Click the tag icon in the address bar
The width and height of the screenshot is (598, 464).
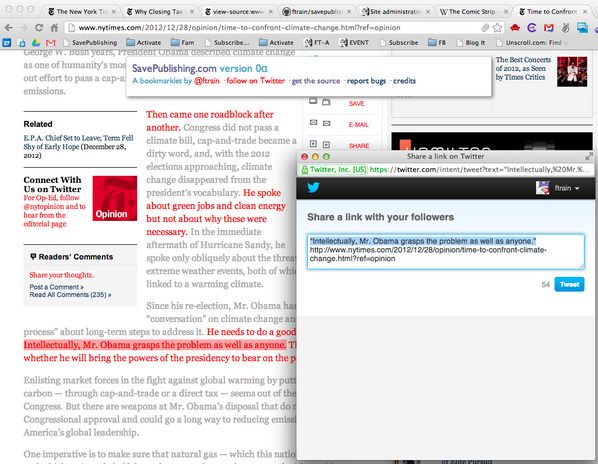point(485,27)
